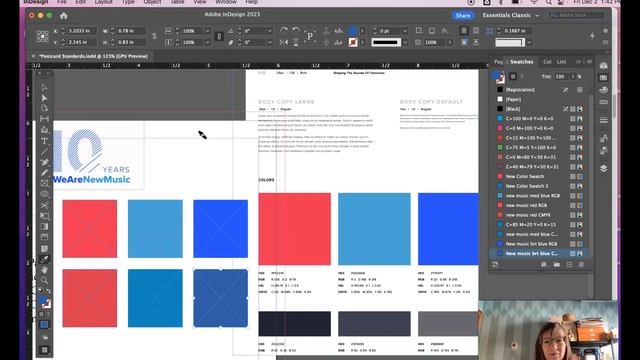Click the Home icon in title bar
The height and width of the screenshot is (360, 640).
pyautogui.click(x=64, y=16)
